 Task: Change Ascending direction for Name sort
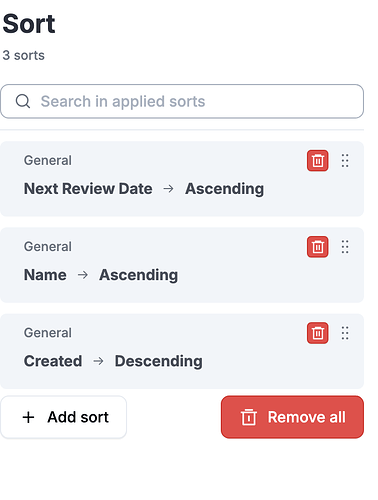pos(139,275)
